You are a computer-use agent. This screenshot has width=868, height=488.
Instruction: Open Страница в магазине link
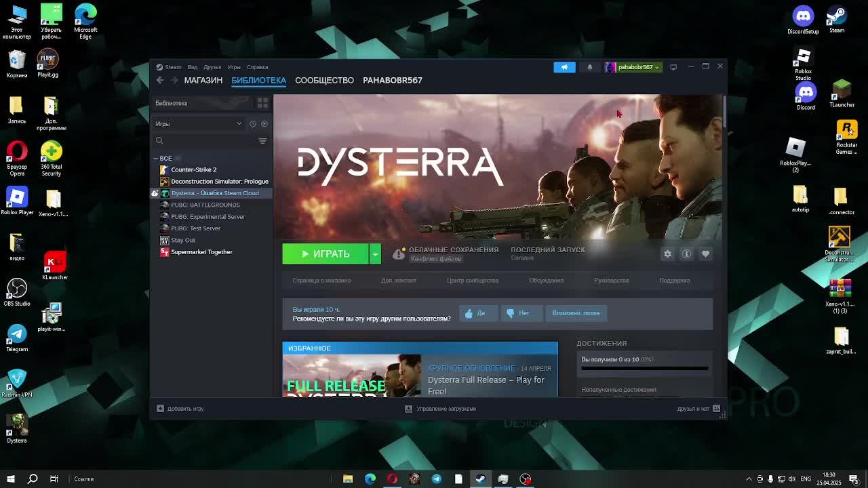[321, 281]
